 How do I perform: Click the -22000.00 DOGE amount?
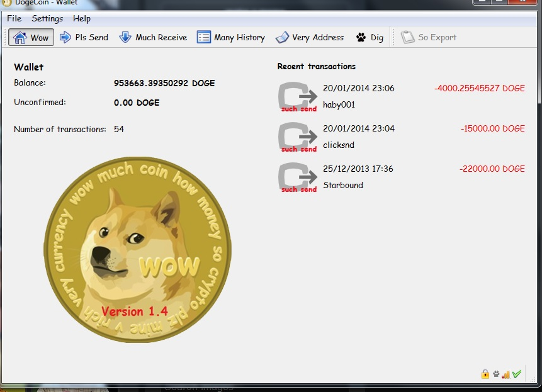(492, 169)
